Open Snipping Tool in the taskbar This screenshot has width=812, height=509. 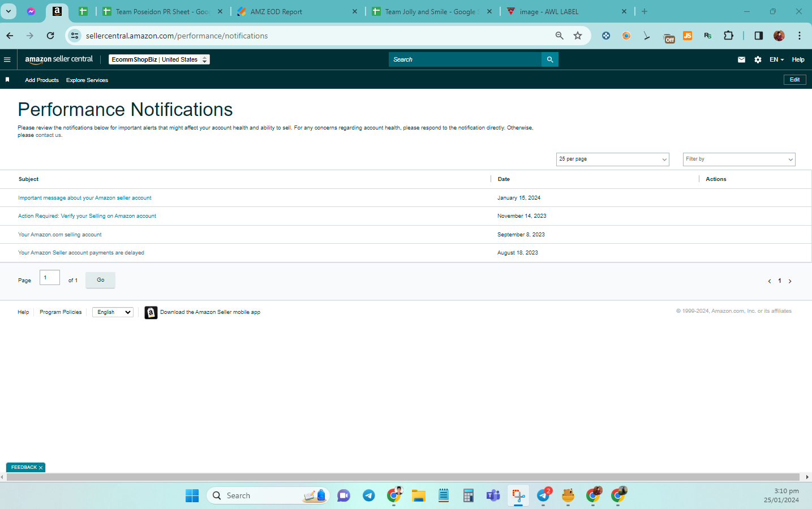(x=518, y=496)
